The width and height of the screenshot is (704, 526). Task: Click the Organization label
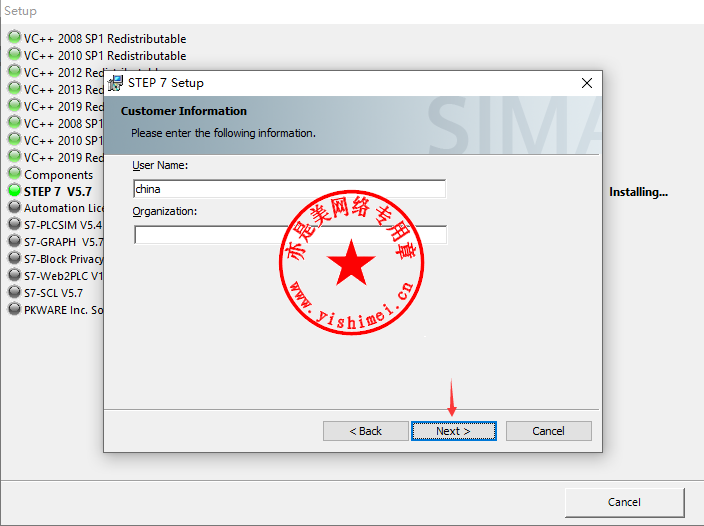164,211
